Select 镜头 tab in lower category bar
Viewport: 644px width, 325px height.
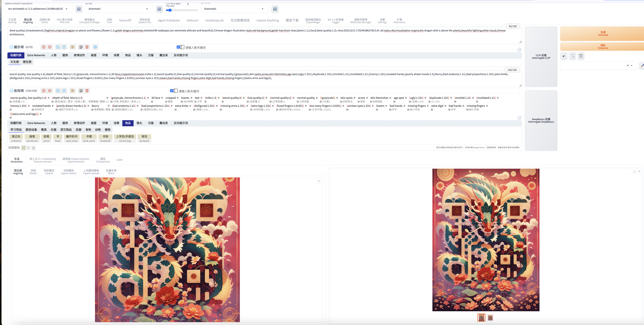139,123
